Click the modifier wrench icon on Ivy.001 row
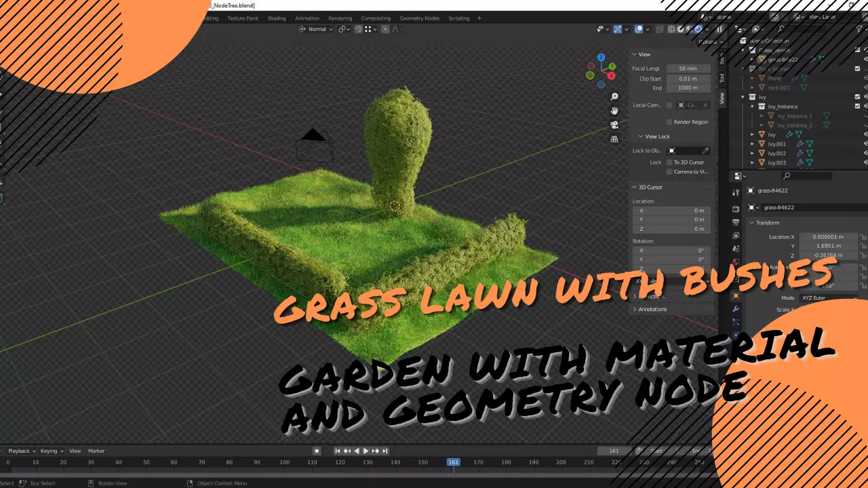The width and height of the screenshot is (868, 488). tap(800, 144)
